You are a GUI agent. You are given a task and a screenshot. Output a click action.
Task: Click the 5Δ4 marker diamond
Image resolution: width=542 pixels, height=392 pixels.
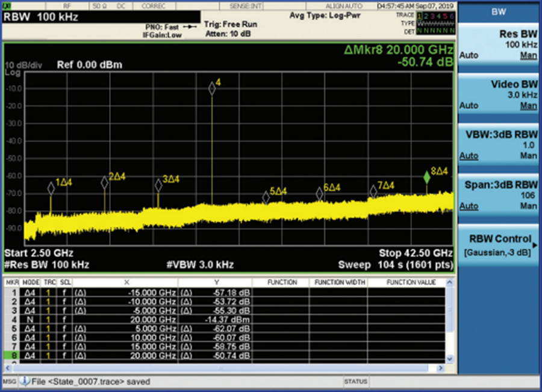tap(266, 198)
